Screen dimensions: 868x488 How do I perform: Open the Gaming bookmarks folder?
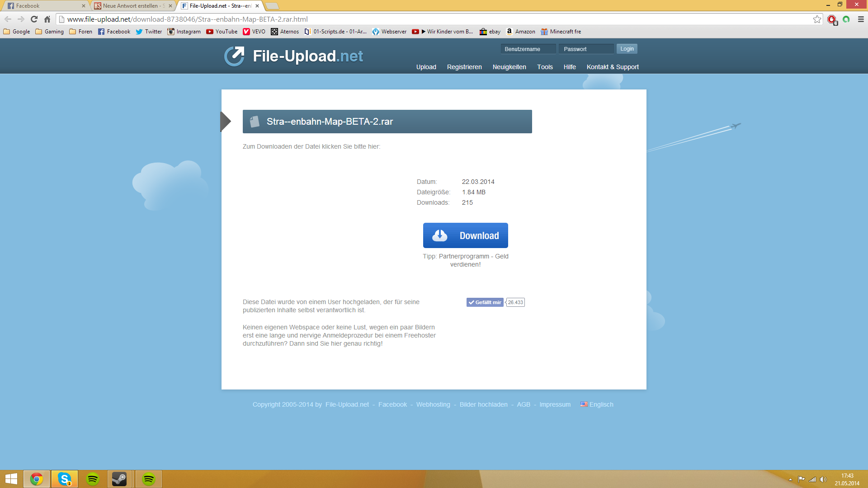point(50,32)
